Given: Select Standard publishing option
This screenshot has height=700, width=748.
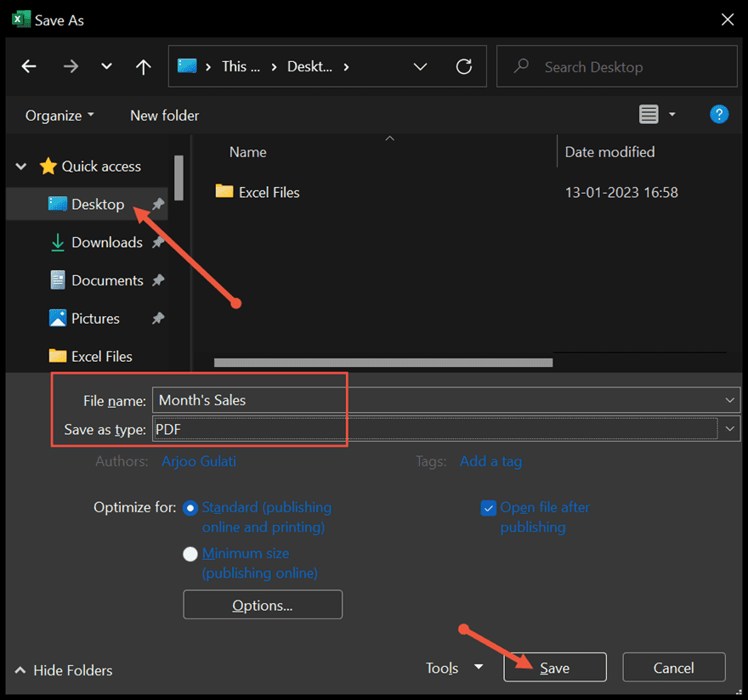Looking at the screenshot, I should (x=190, y=507).
